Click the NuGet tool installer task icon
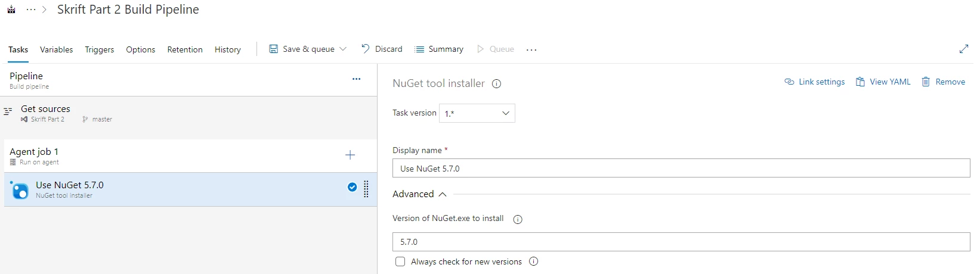Image resolution: width=980 pixels, height=274 pixels. click(20, 190)
